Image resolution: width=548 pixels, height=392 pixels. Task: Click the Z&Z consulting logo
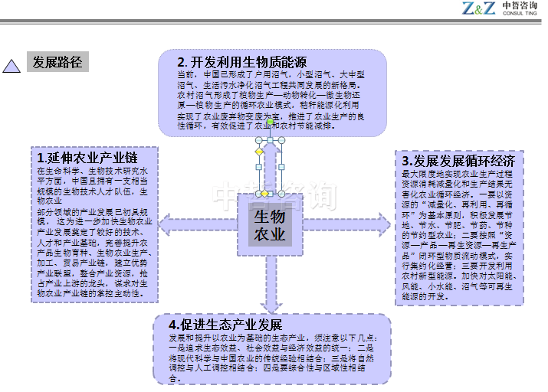point(499,8)
